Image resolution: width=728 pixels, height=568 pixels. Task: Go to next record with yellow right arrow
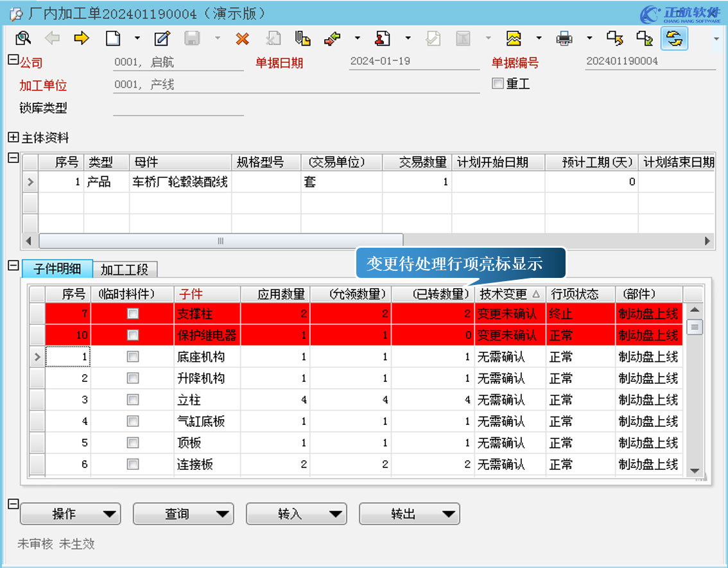82,38
